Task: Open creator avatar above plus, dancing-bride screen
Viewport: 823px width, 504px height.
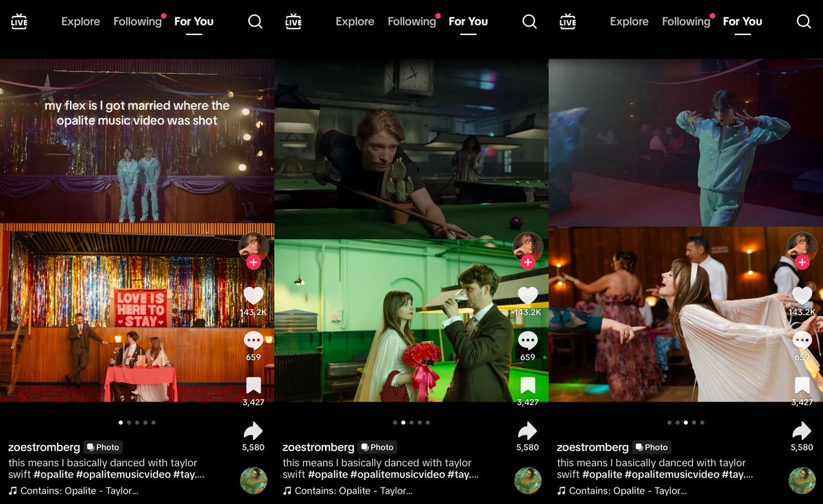Action: (802, 246)
